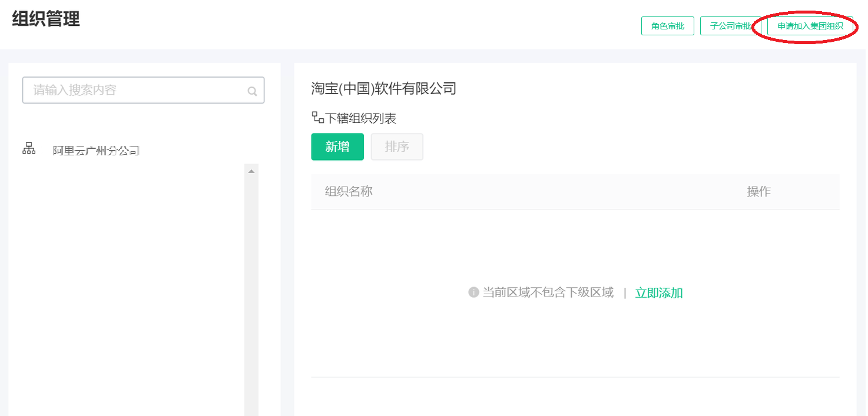
Task: Click the 淘宝(中国)软件有限公司 title
Action: (x=384, y=89)
